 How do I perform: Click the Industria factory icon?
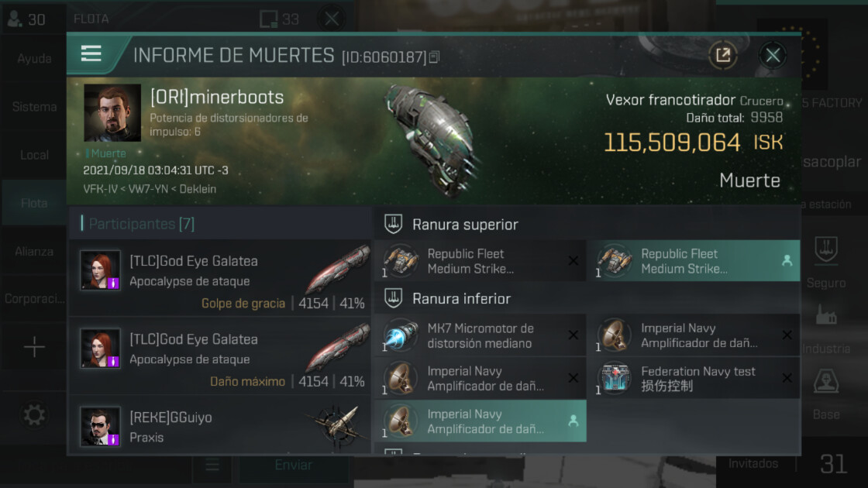826,315
